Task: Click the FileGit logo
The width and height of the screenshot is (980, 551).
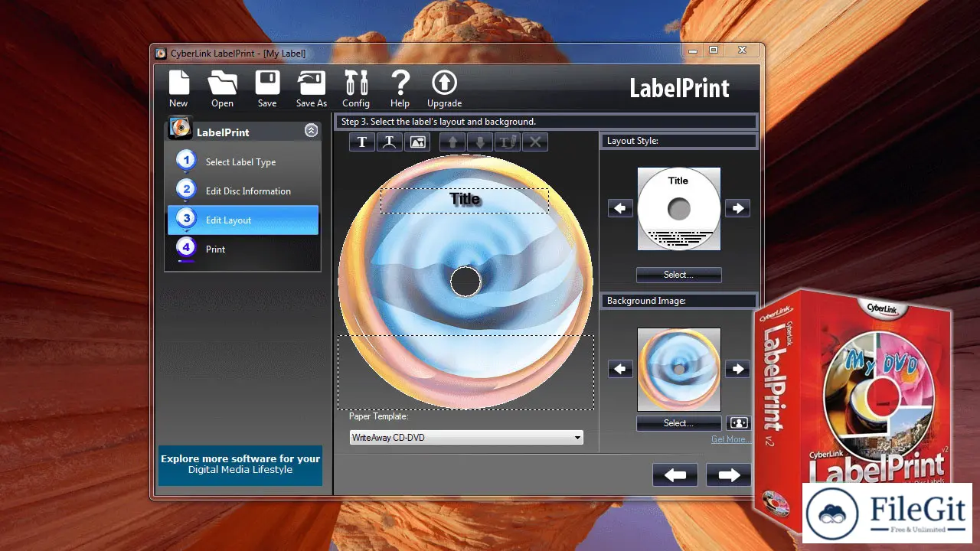Action: pos(887,514)
